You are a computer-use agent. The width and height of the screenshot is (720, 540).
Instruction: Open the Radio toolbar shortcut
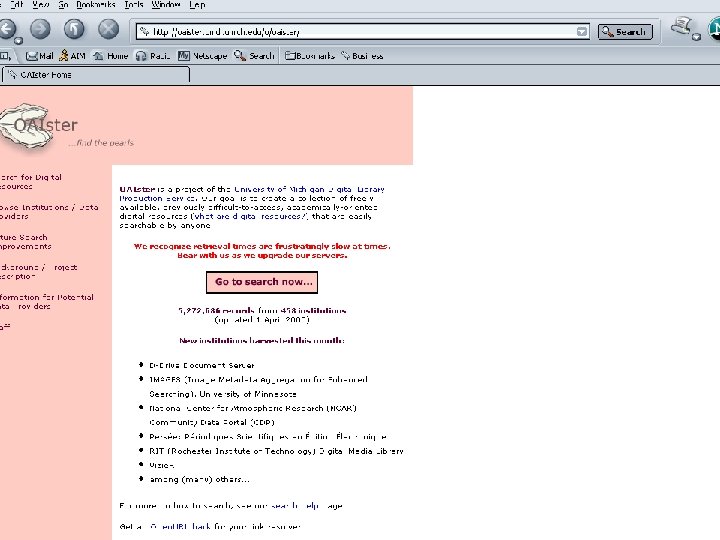tap(153, 56)
